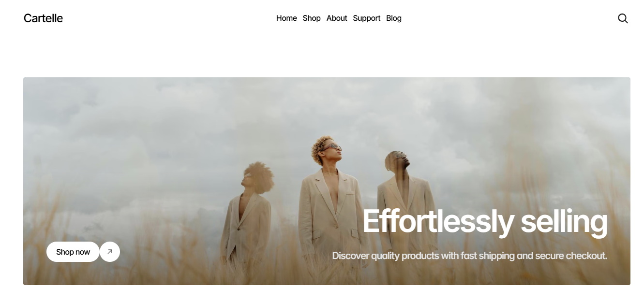644x302 pixels.
Task: Visit the Blog nav link
Action: (x=394, y=18)
